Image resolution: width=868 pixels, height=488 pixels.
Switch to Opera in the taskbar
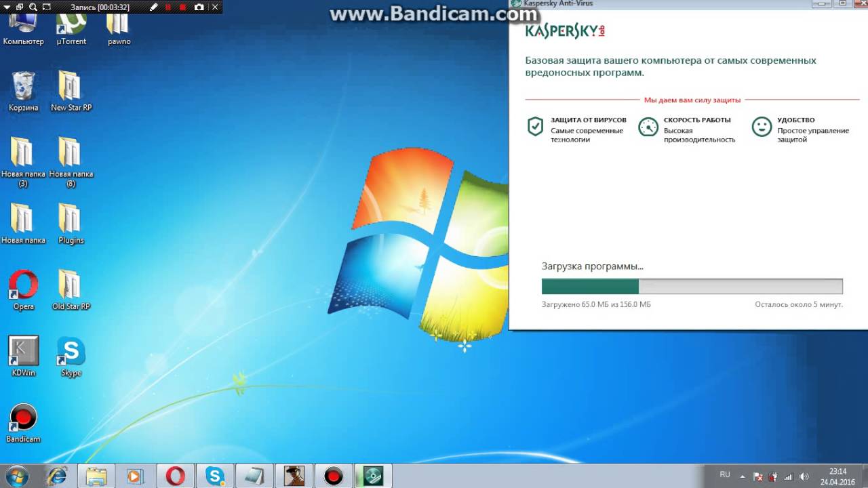point(175,476)
